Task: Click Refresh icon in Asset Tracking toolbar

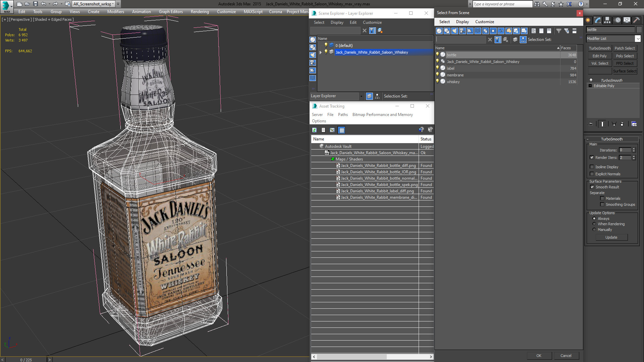Action: click(x=314, y=130)
